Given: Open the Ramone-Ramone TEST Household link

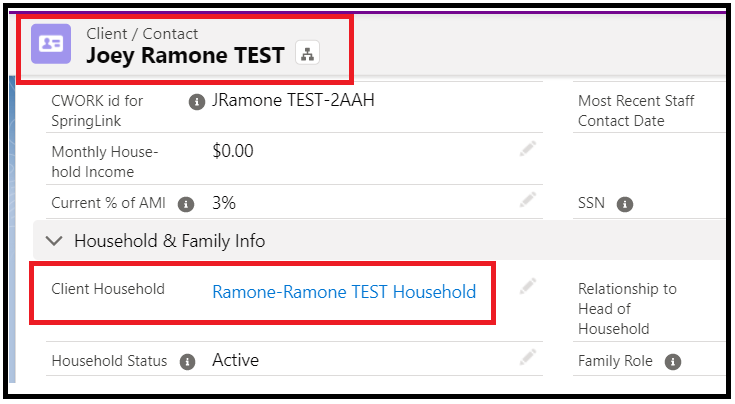Looking at the screenshot, I should point(344,292).
